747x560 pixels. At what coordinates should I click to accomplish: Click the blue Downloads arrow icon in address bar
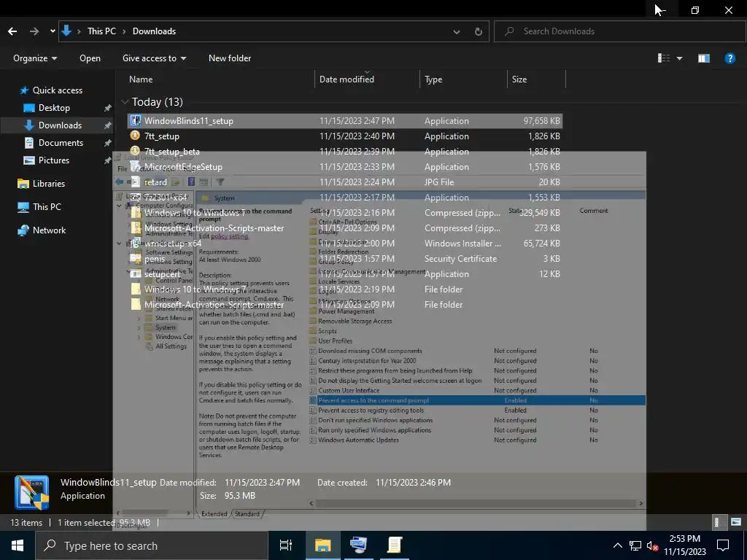click(x=66, y=31)
